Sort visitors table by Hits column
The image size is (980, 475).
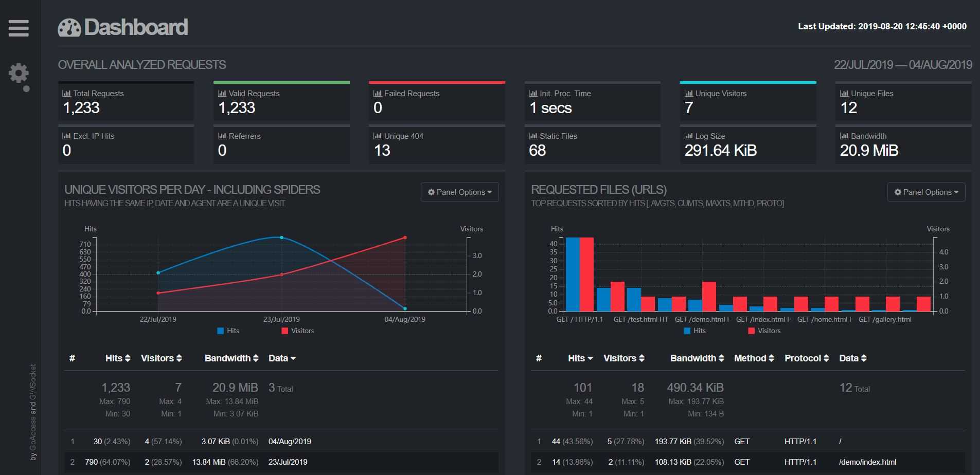coord(118,358)
